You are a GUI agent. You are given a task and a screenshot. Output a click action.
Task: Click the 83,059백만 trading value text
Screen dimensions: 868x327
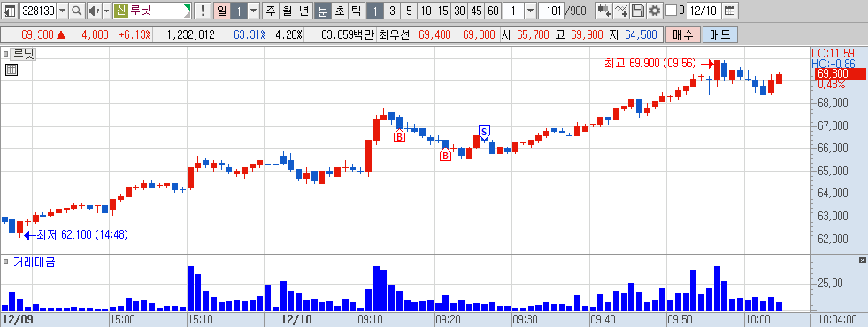(x=348, y=34)
